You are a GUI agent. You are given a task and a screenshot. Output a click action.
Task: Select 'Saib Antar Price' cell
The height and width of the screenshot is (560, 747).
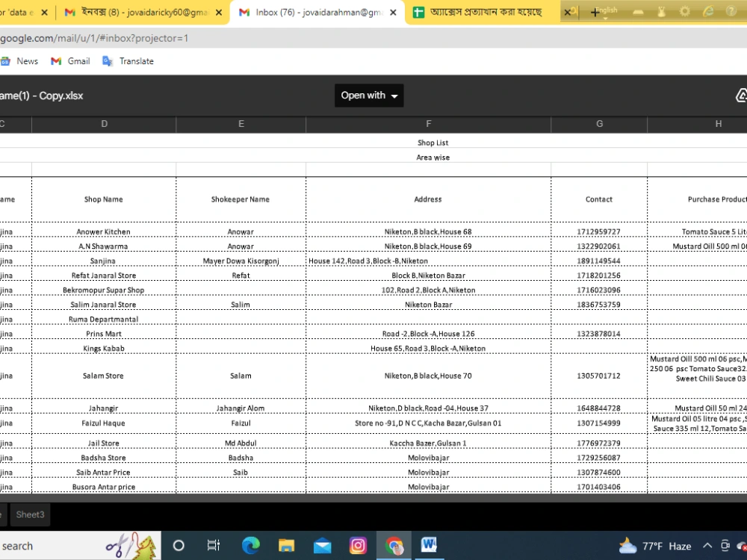point(103,473)
